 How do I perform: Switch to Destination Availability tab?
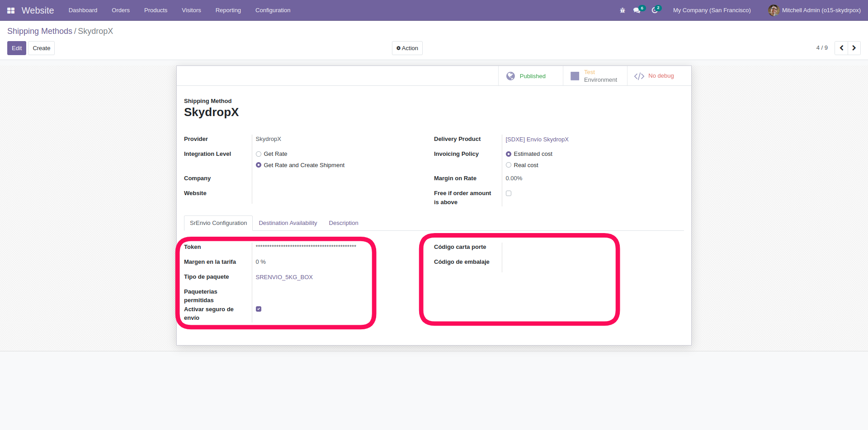288,223
